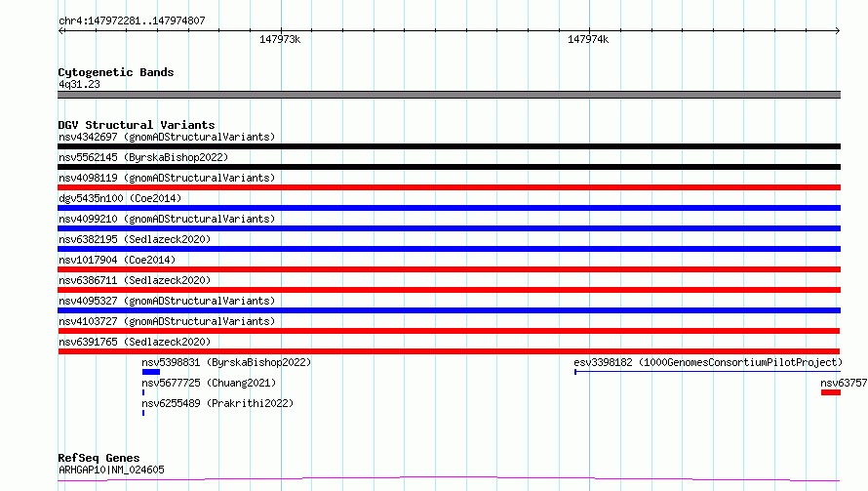Click red bar under nsv4103727

pyautogui.click(x=449, y=331)
